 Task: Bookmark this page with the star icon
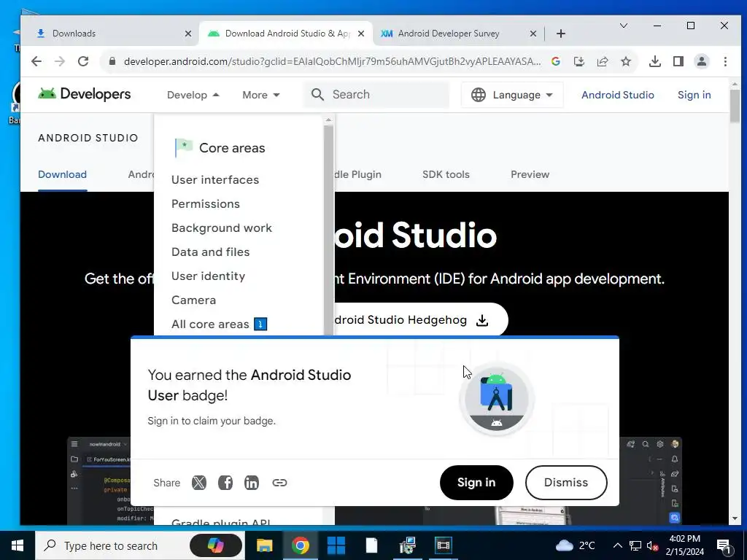pos(626,61)
